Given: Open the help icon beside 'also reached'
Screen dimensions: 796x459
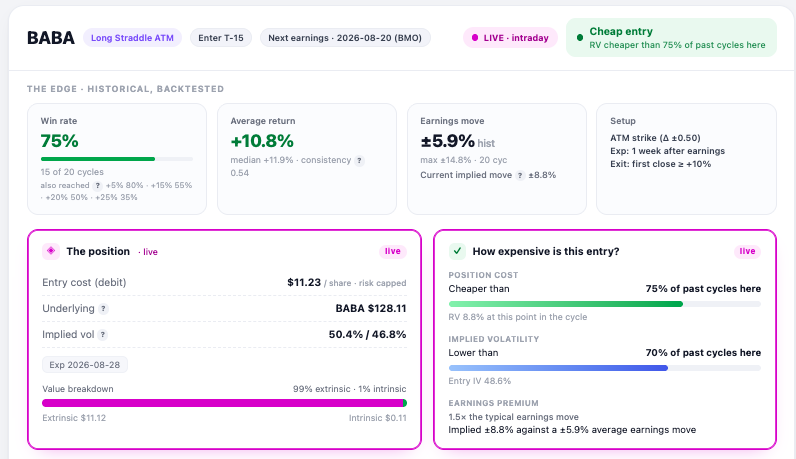Looking at the screenshot, I should click(97, 185).
